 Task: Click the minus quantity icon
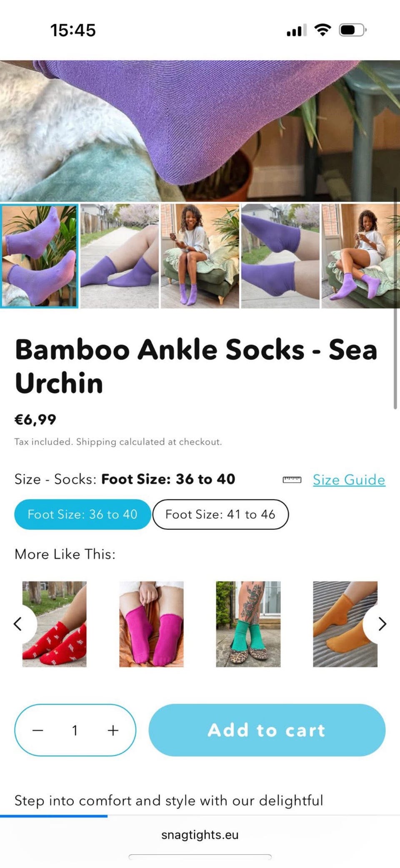coord(38,730)
